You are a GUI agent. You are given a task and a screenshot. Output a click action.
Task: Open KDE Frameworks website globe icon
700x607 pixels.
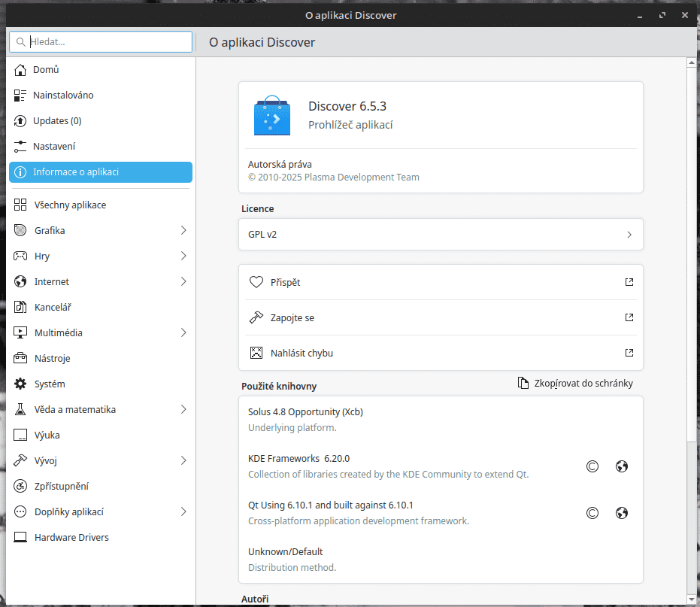pyautogui.click(x=622, y=466)
